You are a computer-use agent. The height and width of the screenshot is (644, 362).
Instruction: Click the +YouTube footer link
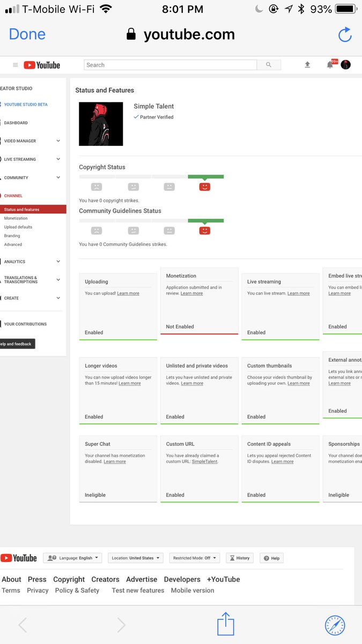(x=224, y=580)
